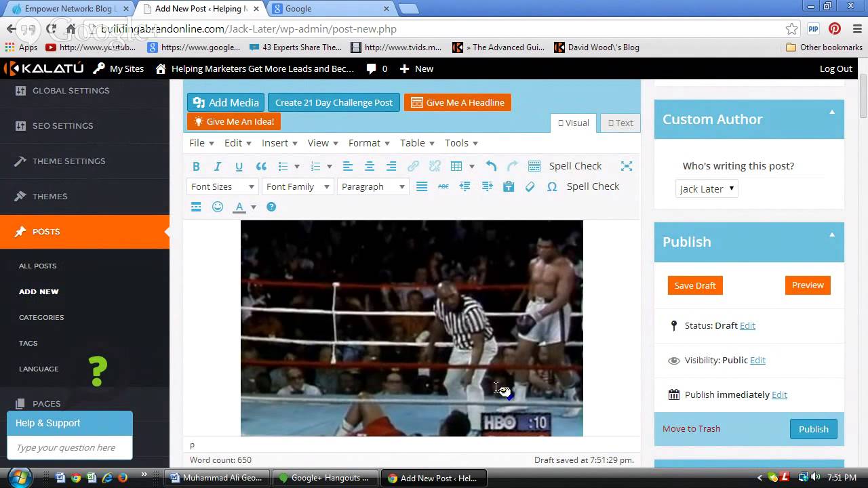The image size is (868, 488).
Task: Type a question in Help & Support field
Action: click(70, 447)
